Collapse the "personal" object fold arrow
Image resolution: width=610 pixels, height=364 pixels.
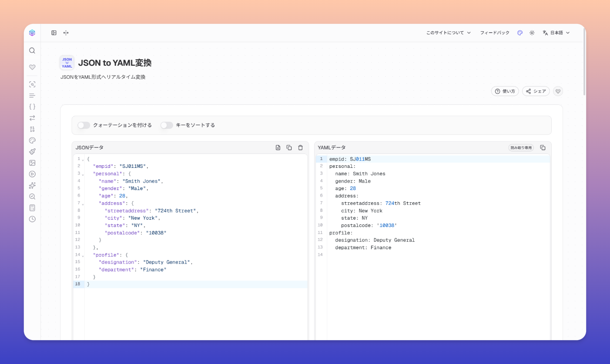pyautogui.click(x=83, y=174)
